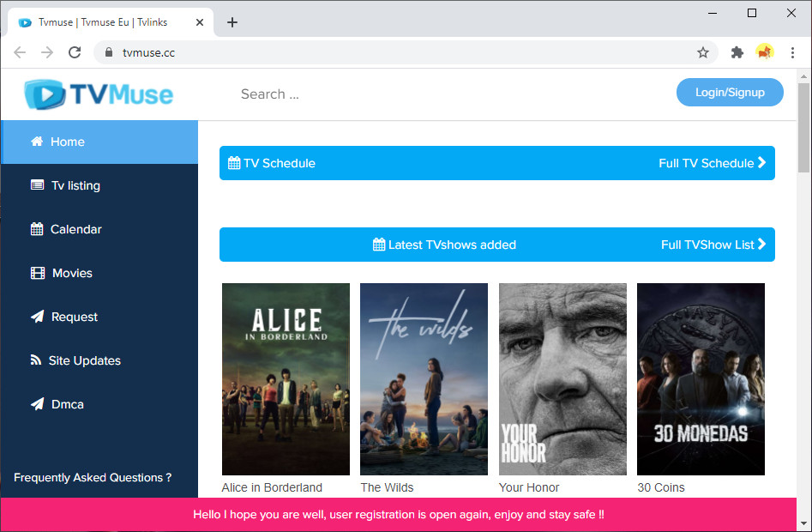
Task: Click the Dmca paper-plane icon
Action: click(37, 404)
